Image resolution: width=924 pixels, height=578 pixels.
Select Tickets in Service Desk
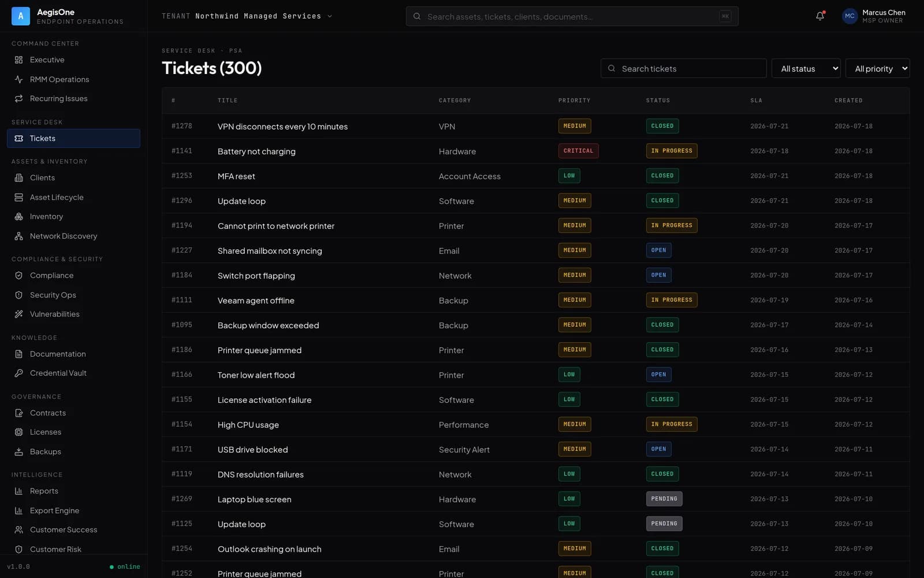pyautogui.click(x=73, y=139)
